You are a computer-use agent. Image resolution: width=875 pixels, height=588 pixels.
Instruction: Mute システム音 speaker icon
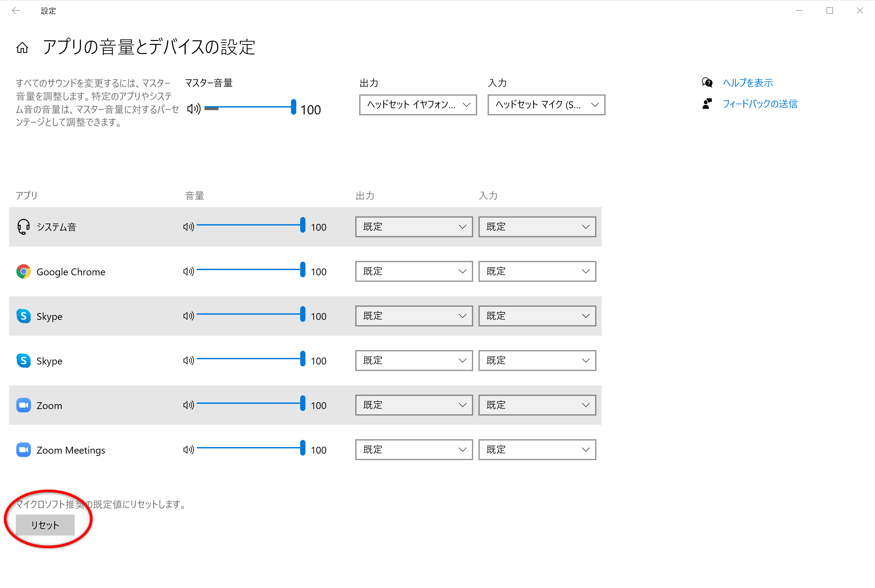[x=188, y=226]
